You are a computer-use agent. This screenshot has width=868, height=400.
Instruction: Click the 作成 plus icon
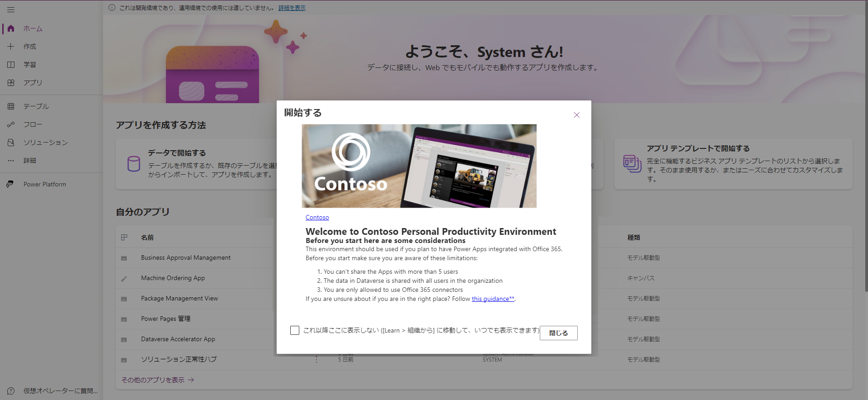[11, 47]
